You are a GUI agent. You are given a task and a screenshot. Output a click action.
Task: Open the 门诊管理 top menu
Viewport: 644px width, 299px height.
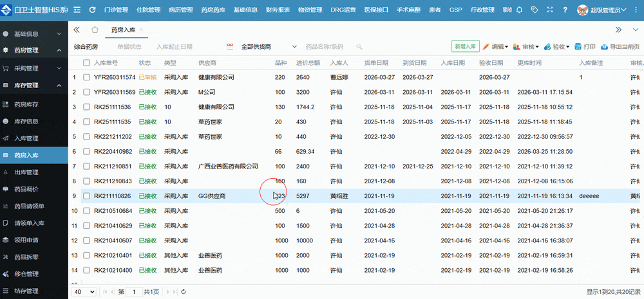click(116, 10)
